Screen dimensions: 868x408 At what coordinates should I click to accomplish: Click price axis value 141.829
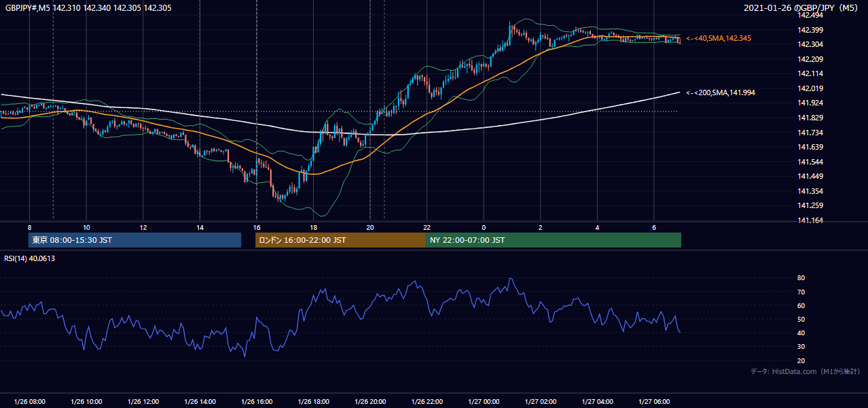pyautogui.click(x=810, y=118)
